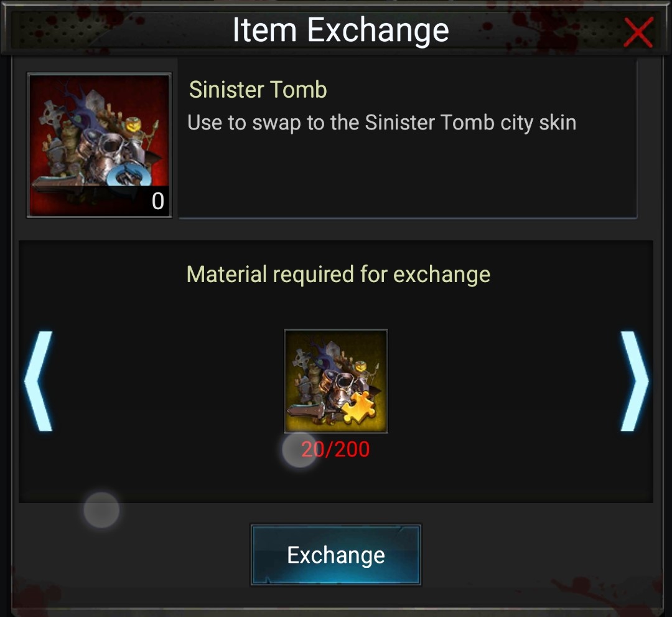Tap the gray circle overlapping the 20/200 count

tap(299, 450)
